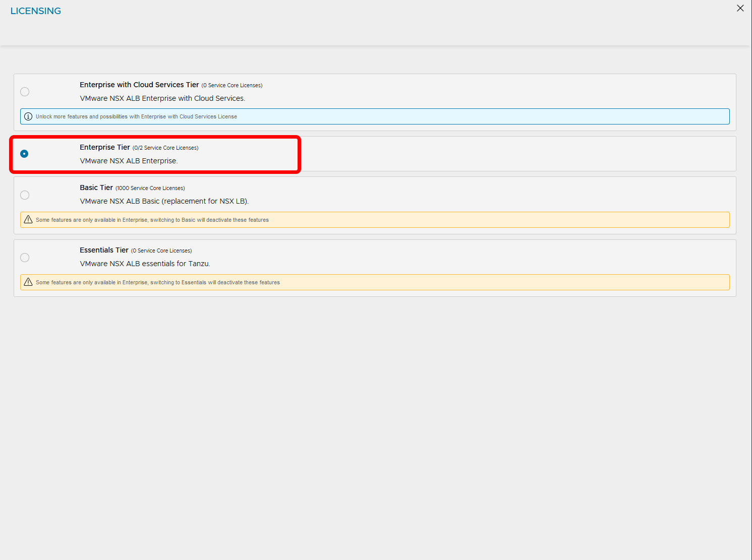Select the Enterprise Tier radio button

click(24, 154)
